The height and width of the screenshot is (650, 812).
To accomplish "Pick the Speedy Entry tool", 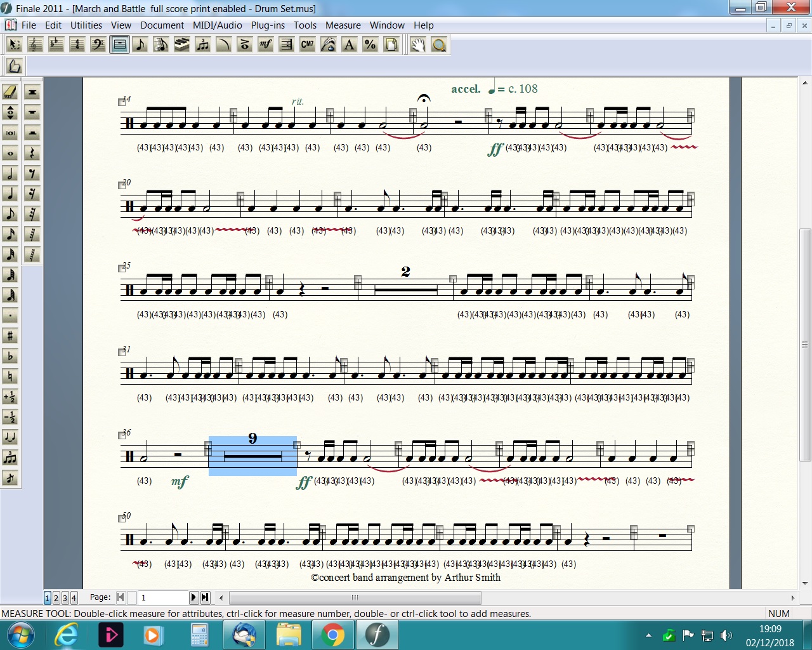I will pyautogui.click(x=161, y=44).
